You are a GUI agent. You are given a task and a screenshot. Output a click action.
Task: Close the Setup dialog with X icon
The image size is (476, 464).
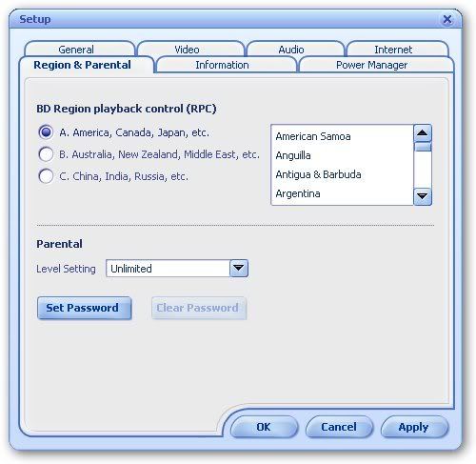447,20
